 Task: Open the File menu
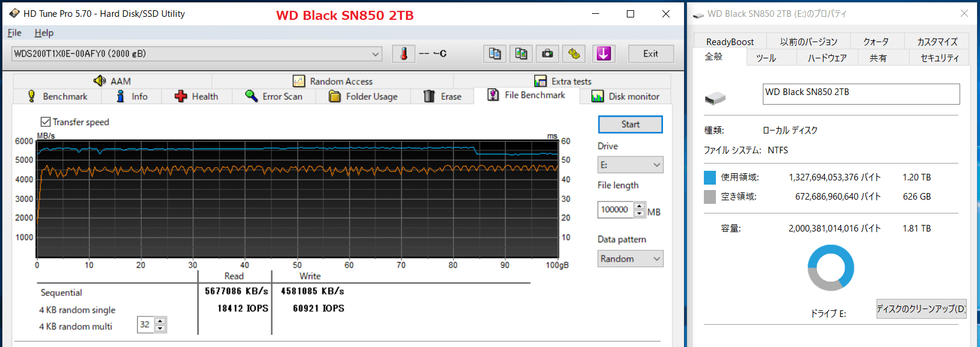pos(14,32)
